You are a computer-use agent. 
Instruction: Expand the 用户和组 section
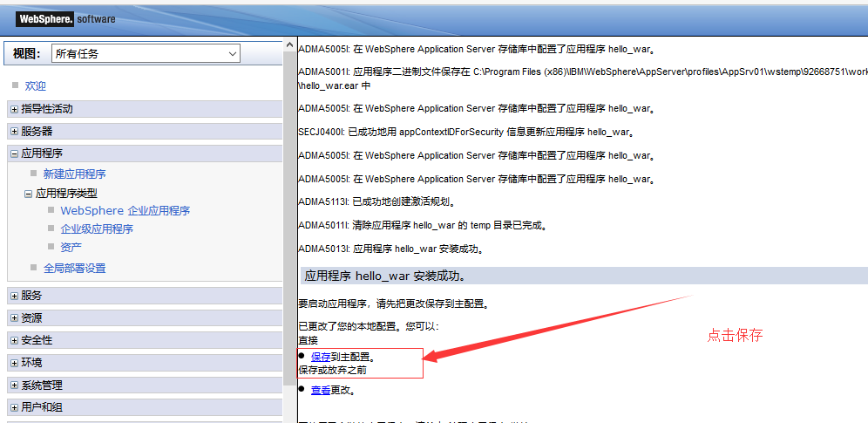tap(15, 407)
